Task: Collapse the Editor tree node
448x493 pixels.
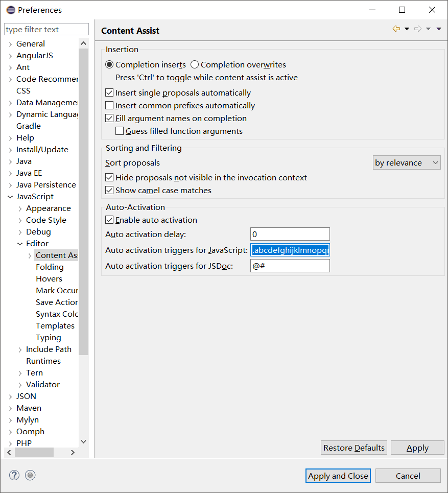Action: click(20, 244)
